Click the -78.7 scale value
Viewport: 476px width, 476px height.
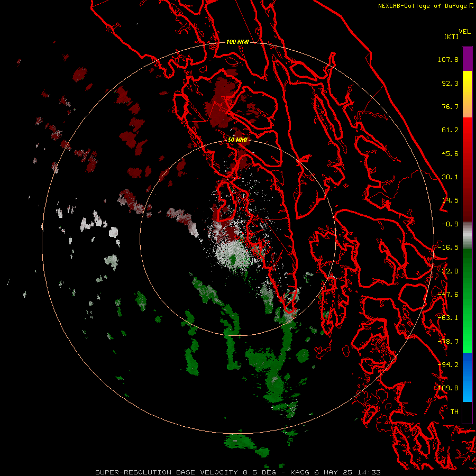448,342
